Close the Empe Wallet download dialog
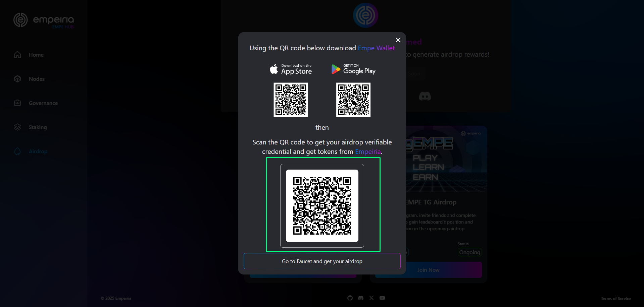644x307 pixels. click(398, 40)
